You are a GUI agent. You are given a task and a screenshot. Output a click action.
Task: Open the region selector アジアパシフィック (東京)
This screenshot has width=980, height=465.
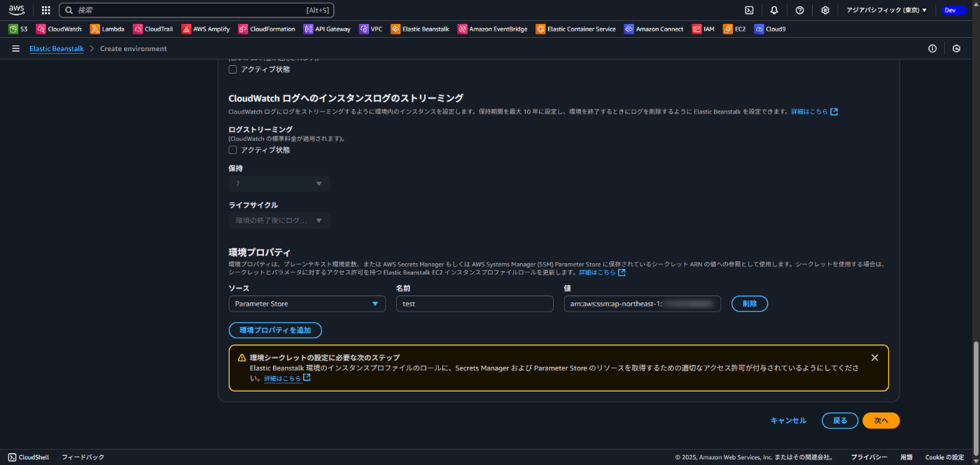(x=886, y=11)
